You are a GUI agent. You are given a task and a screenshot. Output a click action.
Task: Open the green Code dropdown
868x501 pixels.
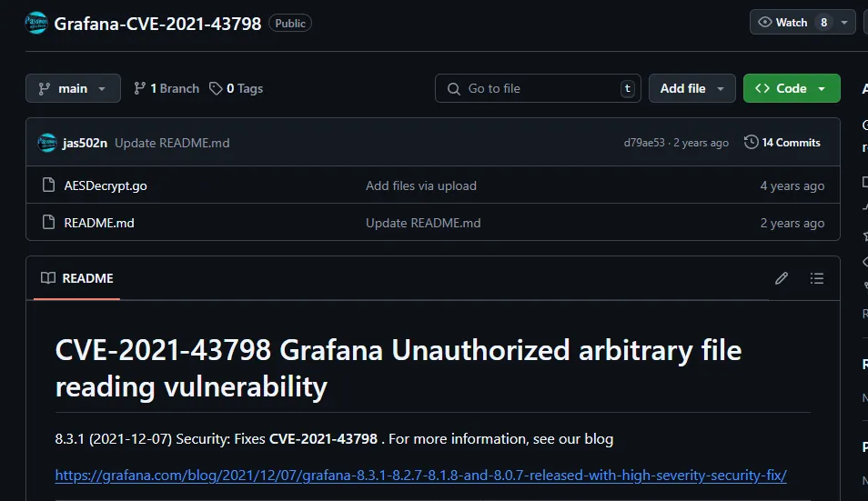pos(792,88)
